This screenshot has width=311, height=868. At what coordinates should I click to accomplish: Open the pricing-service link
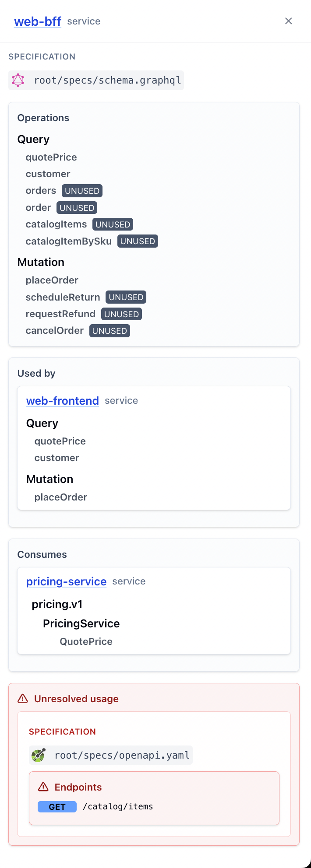(66, 581)
